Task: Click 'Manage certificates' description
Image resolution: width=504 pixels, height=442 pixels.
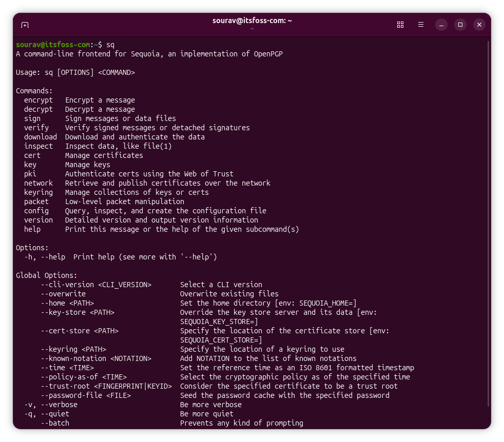Action: coord(104,155)
